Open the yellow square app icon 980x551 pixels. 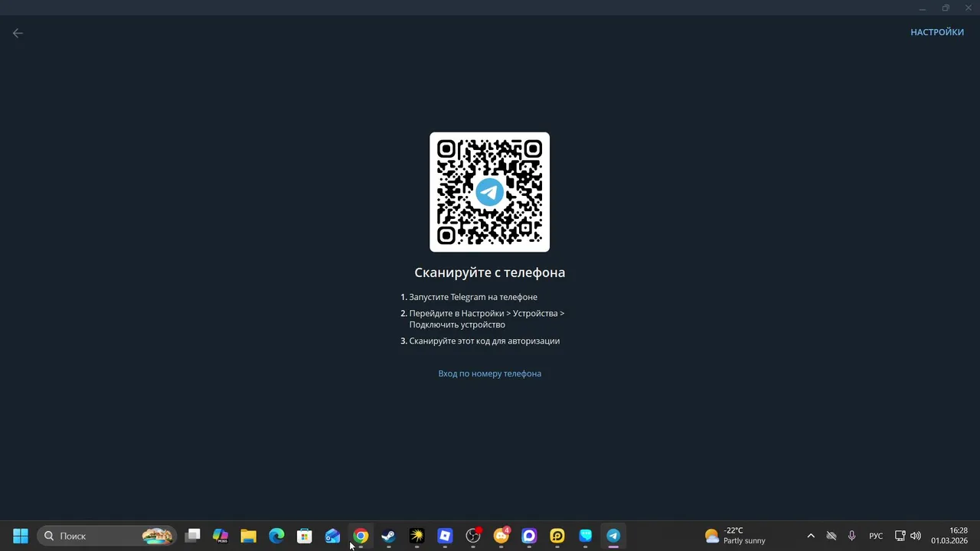[557, 536]
